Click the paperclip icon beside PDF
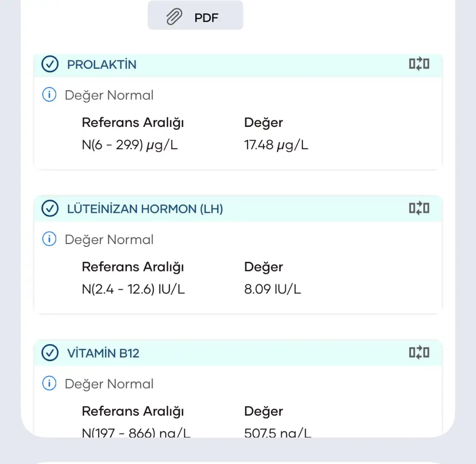The width and height of the screenshot is (476, 464). (x=174, y=17)
